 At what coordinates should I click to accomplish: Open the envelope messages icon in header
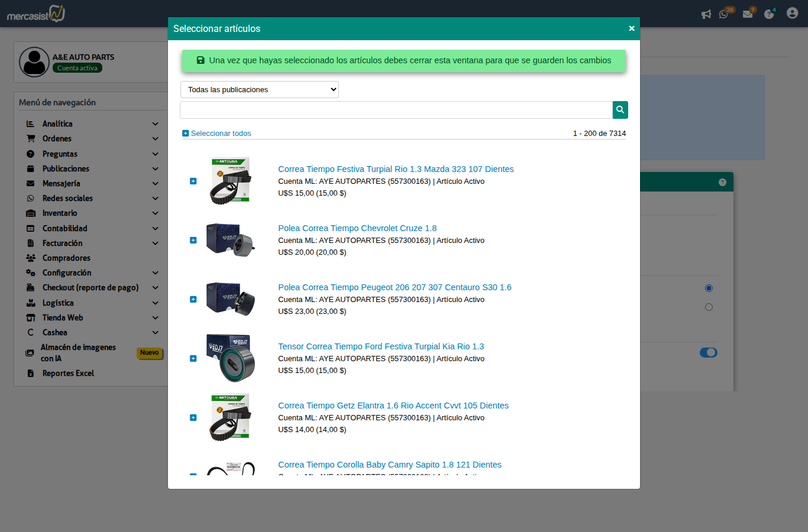[748, 14]
